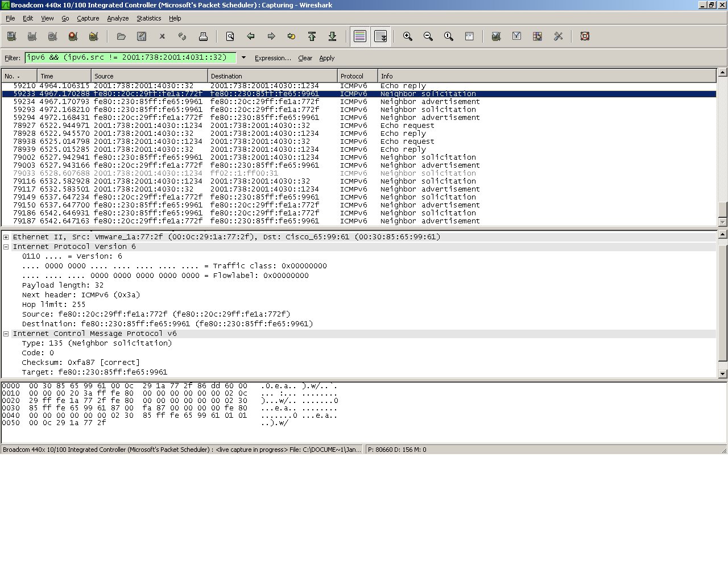Click the Find packet icon

point(230,36)
